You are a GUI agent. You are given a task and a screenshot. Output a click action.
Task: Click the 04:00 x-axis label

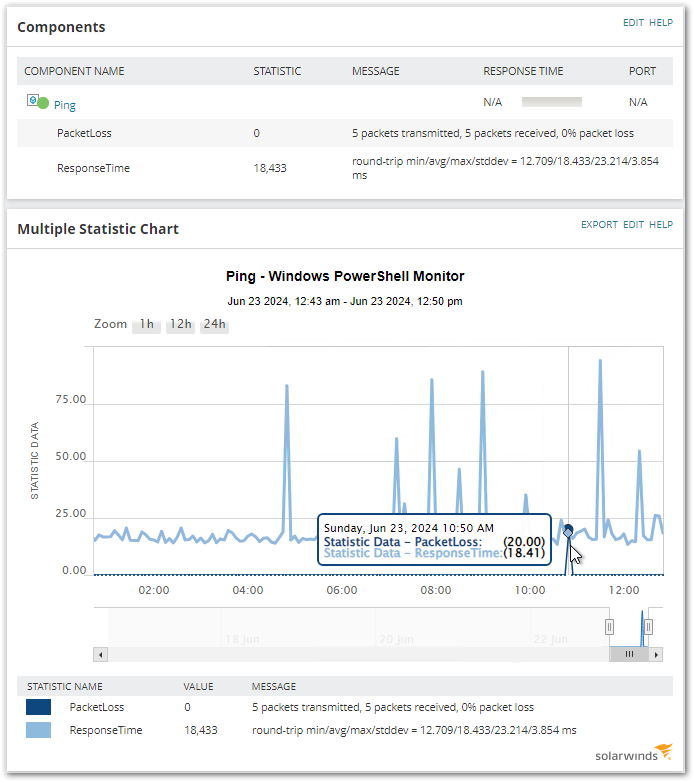(x=248, y=590)
